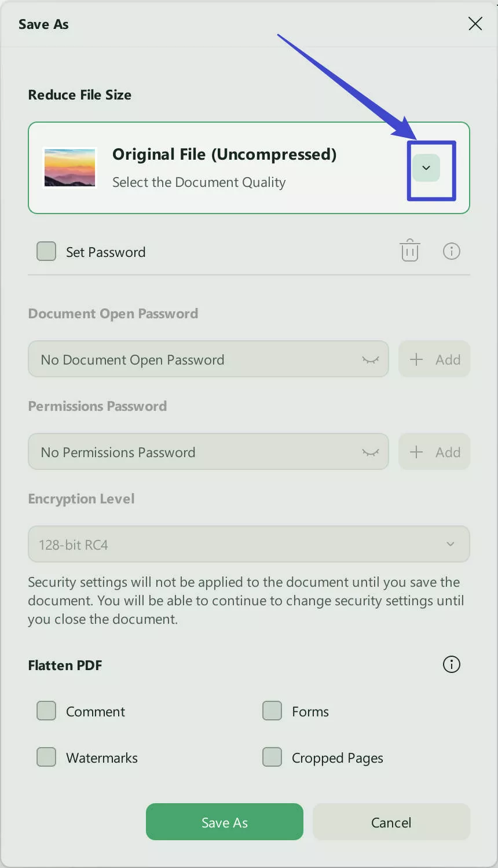
Task: Click Add for Permissions Password
Action: 434,452
